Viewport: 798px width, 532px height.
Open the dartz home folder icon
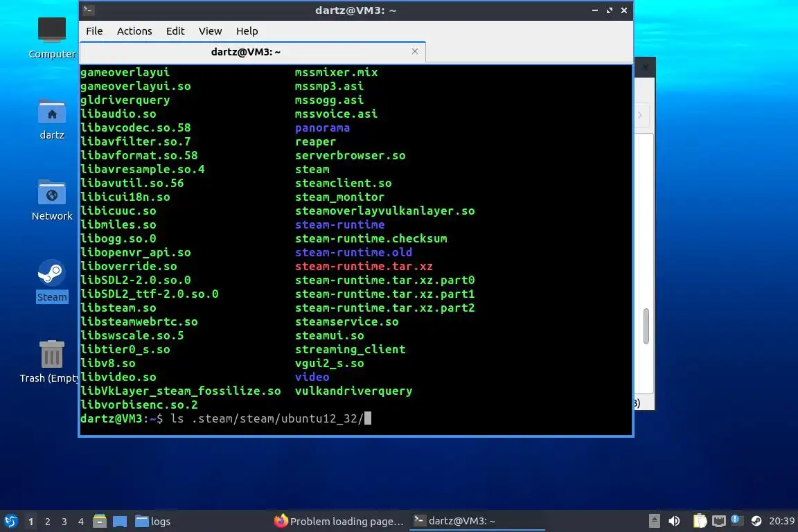[51, 119]
